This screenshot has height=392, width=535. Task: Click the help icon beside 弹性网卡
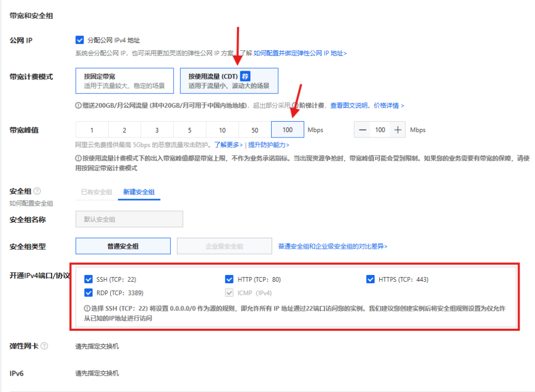coord(44,345)
